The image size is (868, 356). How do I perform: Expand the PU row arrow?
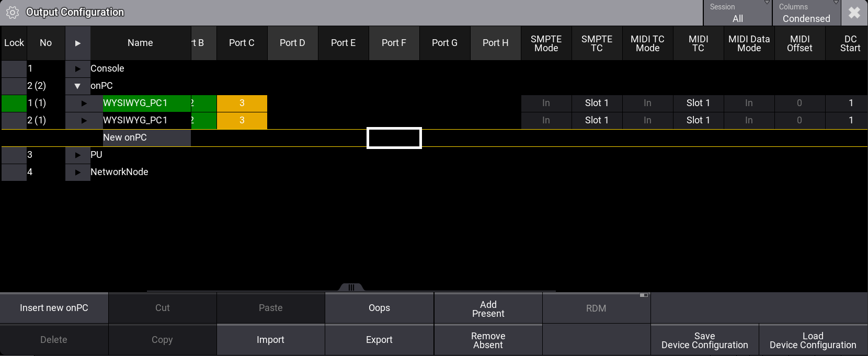[x=78, y=155]
